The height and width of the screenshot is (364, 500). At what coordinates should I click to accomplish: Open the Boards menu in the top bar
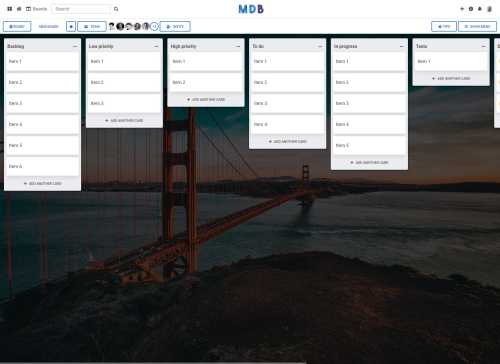37,9
